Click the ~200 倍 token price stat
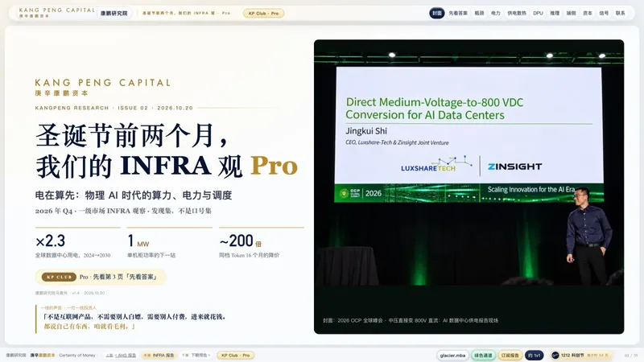This screenshot has width=644, height=362. [x=261, y=243]
